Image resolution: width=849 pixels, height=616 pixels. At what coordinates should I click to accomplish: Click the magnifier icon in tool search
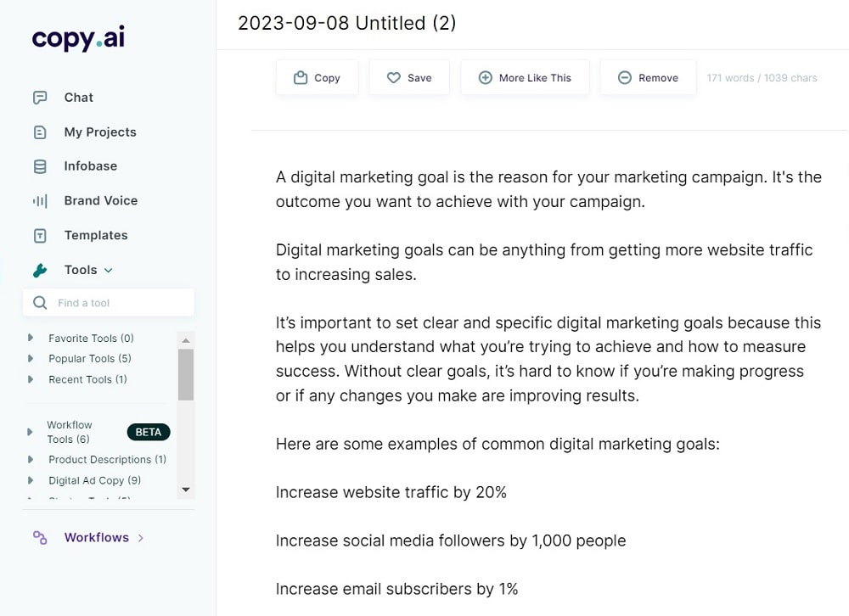point(40,303)
